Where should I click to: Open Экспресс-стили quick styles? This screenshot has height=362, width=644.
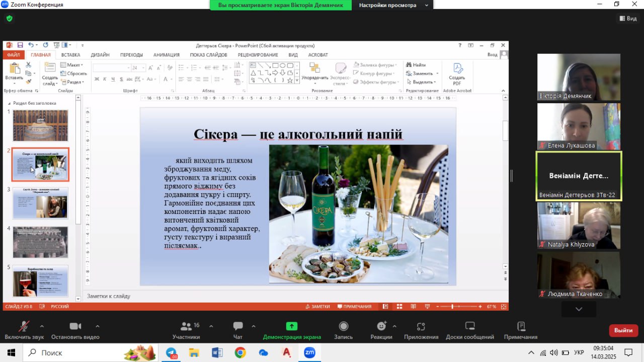coord(340,74)
